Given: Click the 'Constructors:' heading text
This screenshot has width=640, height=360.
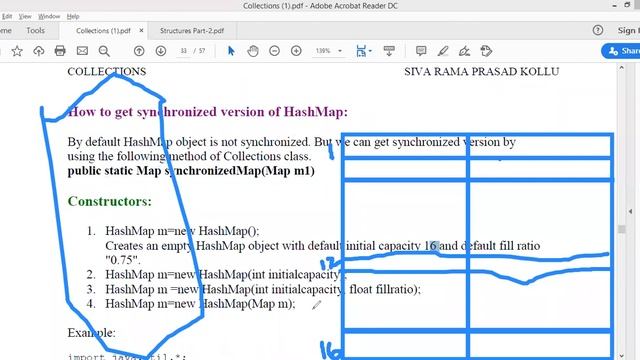Looking at the screenshot, I should pos(109,201).
